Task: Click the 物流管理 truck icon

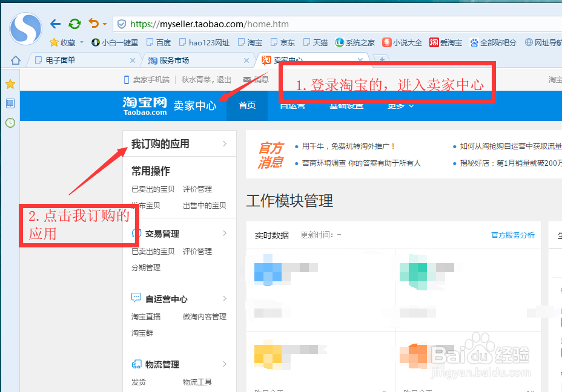Action: [136, 364]
